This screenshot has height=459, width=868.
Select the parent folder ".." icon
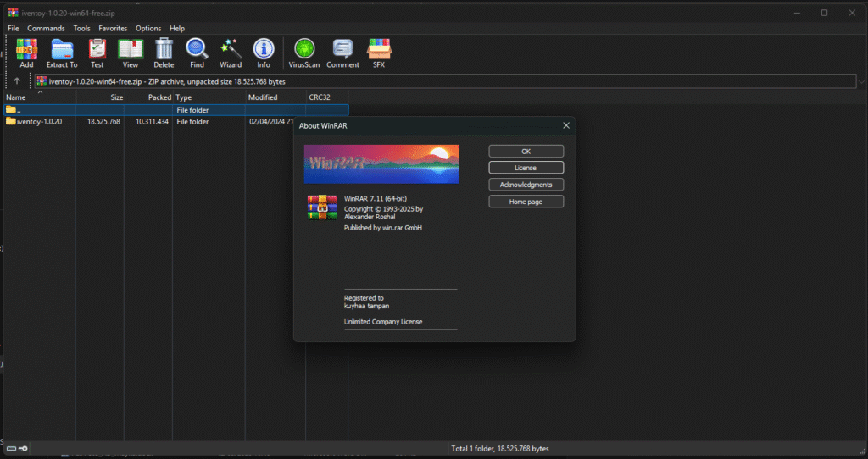10,109
